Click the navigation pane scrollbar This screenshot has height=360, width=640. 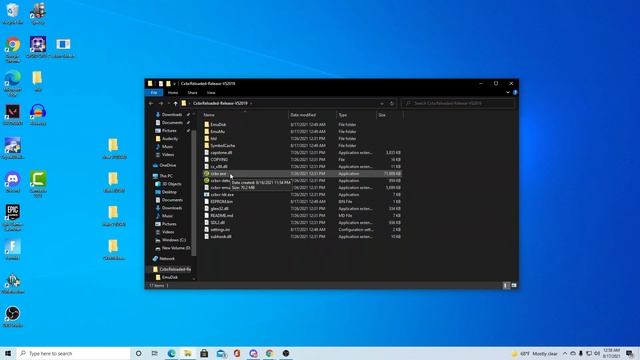(x=194, y=192)
